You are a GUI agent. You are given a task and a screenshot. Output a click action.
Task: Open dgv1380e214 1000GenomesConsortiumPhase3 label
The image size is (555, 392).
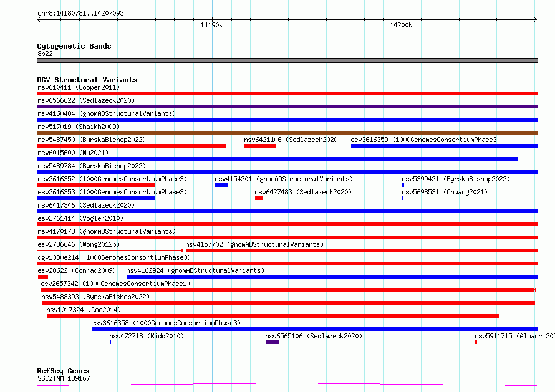click(114, 257)
